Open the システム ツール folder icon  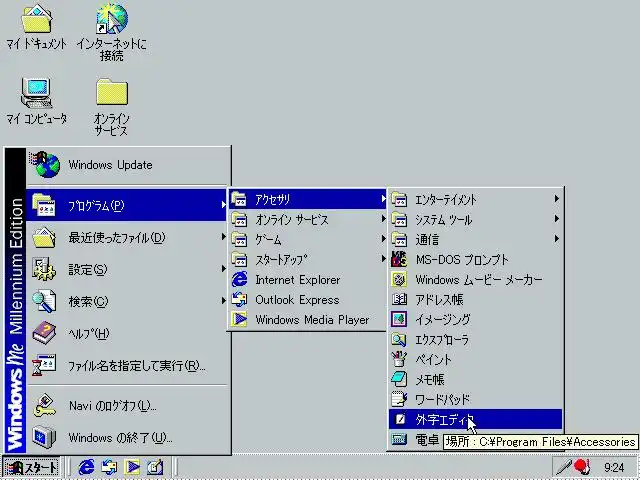(399, 220)
